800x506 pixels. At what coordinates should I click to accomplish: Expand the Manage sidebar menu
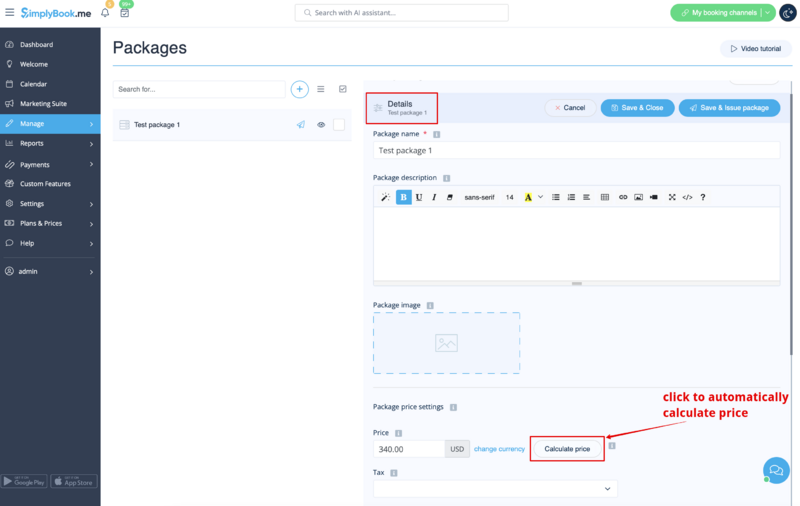coord(50,123)
